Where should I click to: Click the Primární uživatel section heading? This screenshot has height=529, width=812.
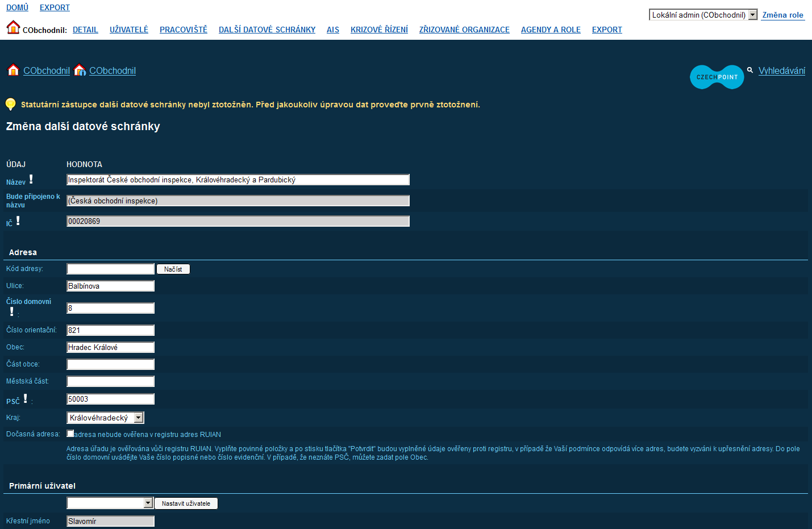pos(42,486)
